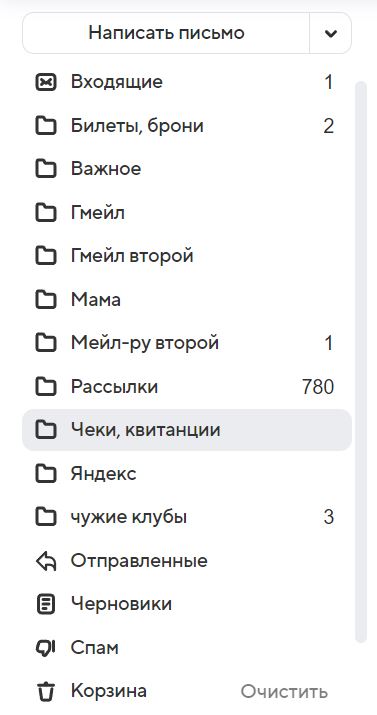Open the чужие клубы folder

187,517
